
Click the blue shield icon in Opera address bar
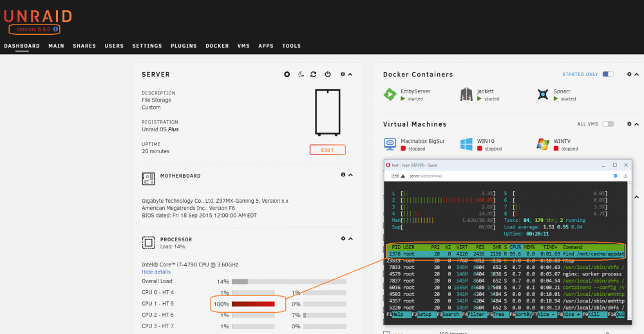[615, 176]
